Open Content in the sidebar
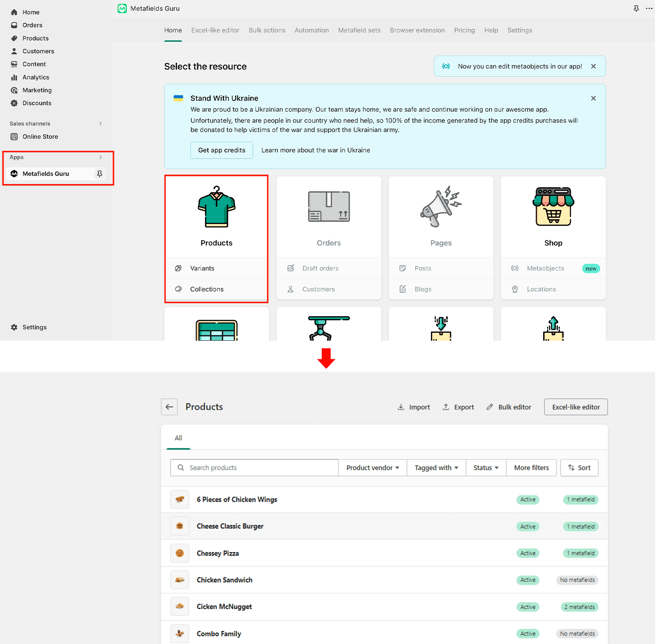 34,64
